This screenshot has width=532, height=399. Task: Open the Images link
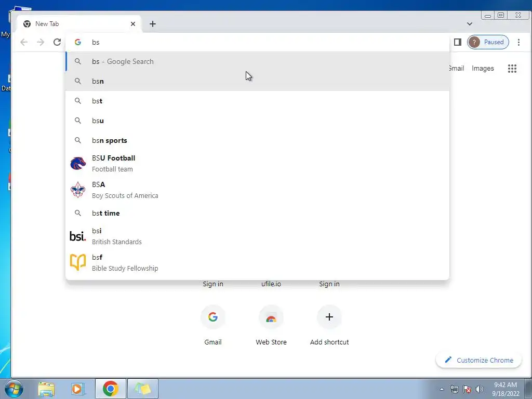483,69
